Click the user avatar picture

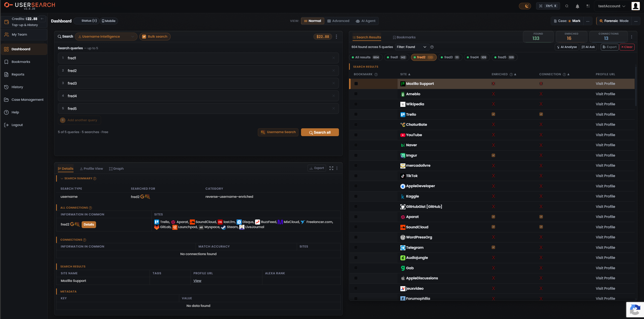tap(635, 6)
